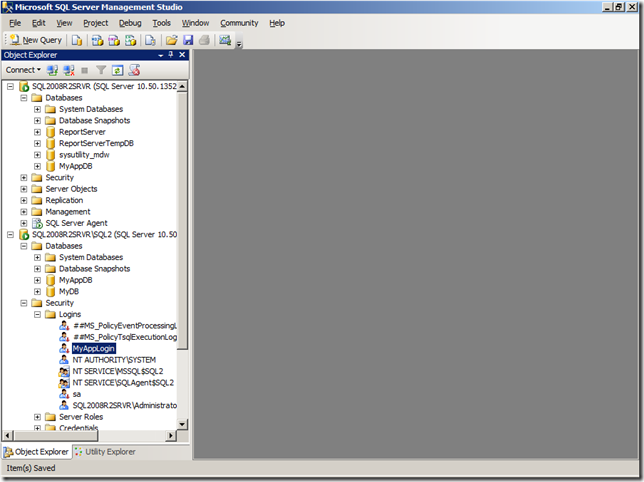Select the SQL2008R2SRVR\Administrator login
Viewport: 644px width, 482px height.
click(124, 406)
